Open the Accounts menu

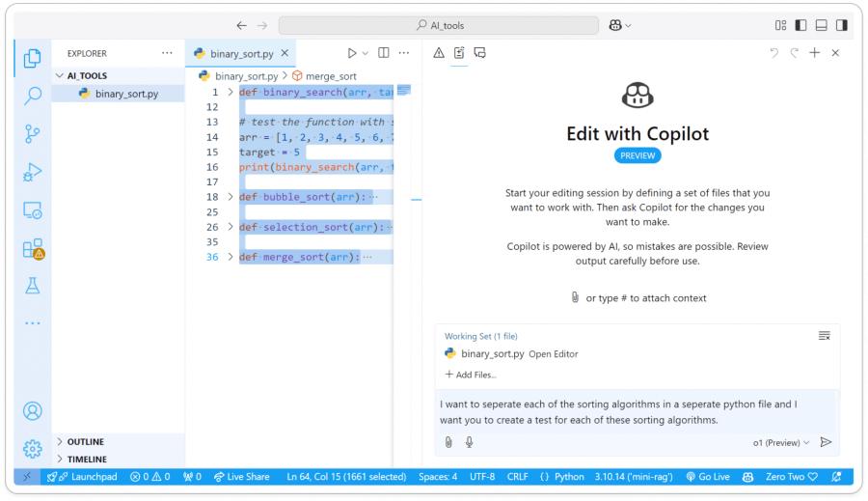[33, 410]
